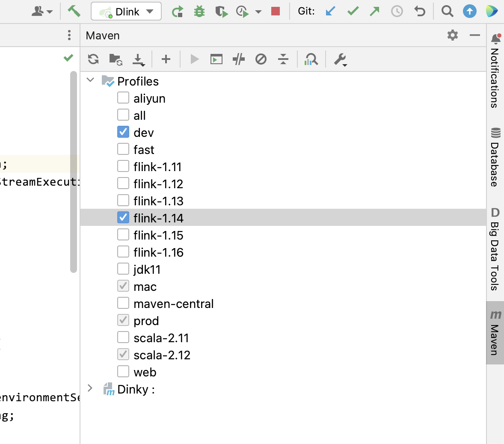Collapse the Profiles tree node
This screenshot has height=444, width=504.
tap(90, 80)
